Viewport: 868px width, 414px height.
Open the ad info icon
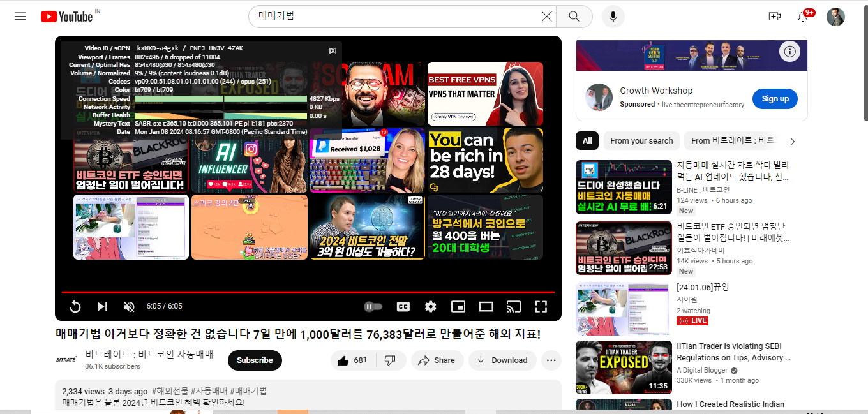[x=789, y=52]
